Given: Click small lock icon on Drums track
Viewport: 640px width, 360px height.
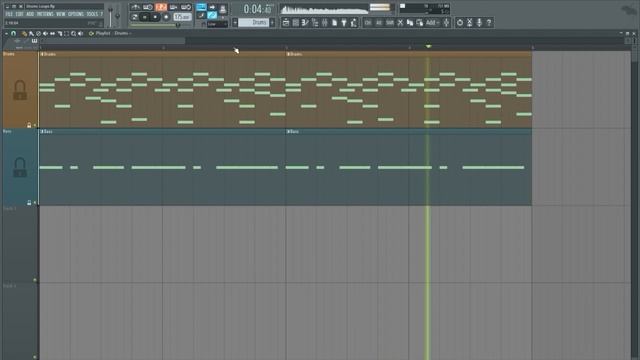Looking at the screenshot, I should 29,125.
